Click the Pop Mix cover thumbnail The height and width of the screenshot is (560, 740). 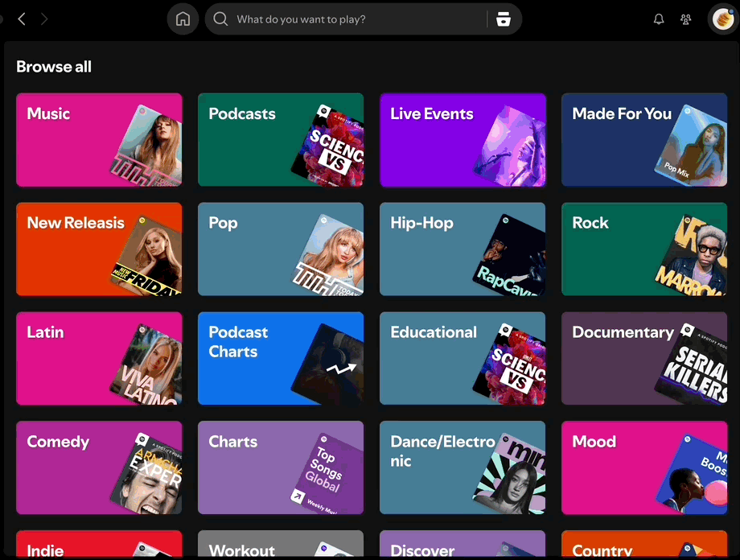[694, 147]
